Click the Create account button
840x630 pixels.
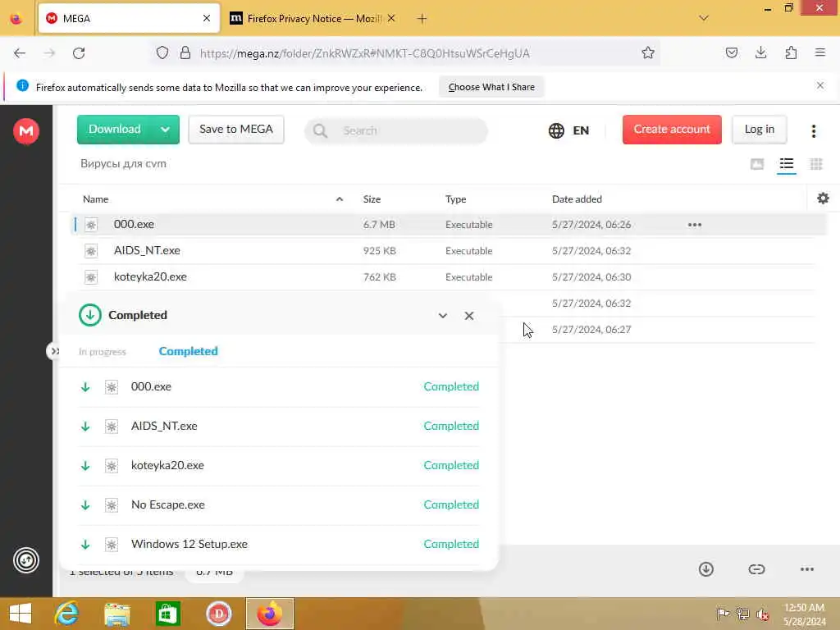pyautogui.click(x=672, y=129)
